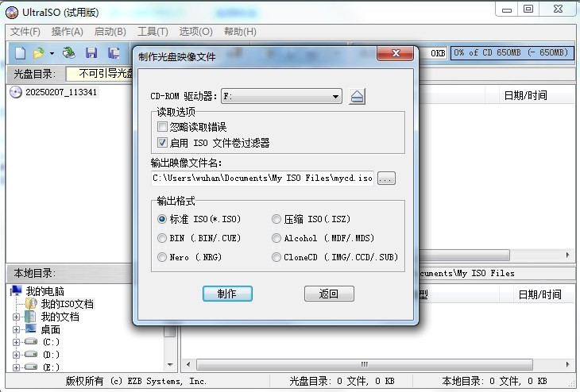Click the Save As toolbar icon
This screenshot has width=580, height=392.
pyautogui.click(x=114, y=53)
